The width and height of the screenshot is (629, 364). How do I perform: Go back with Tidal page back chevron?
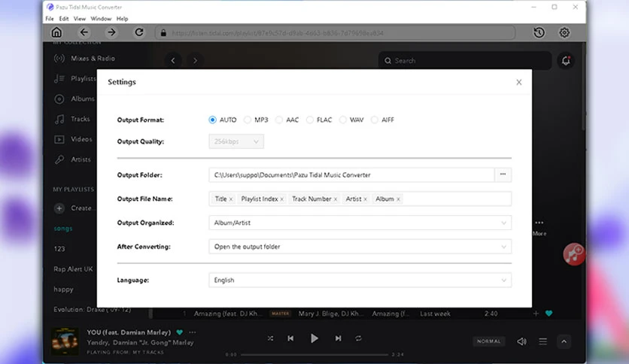[173, 60]
